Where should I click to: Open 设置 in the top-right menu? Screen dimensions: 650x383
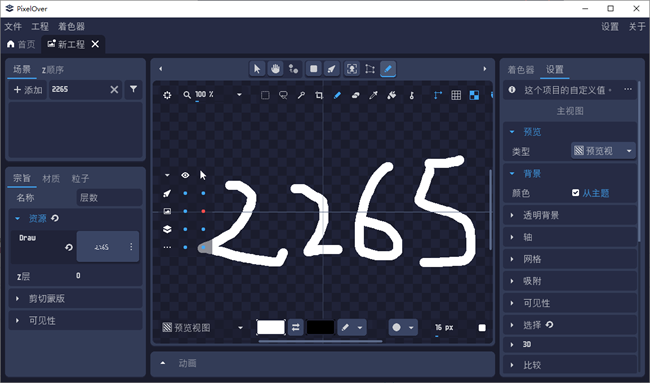[x=610, y=27]
